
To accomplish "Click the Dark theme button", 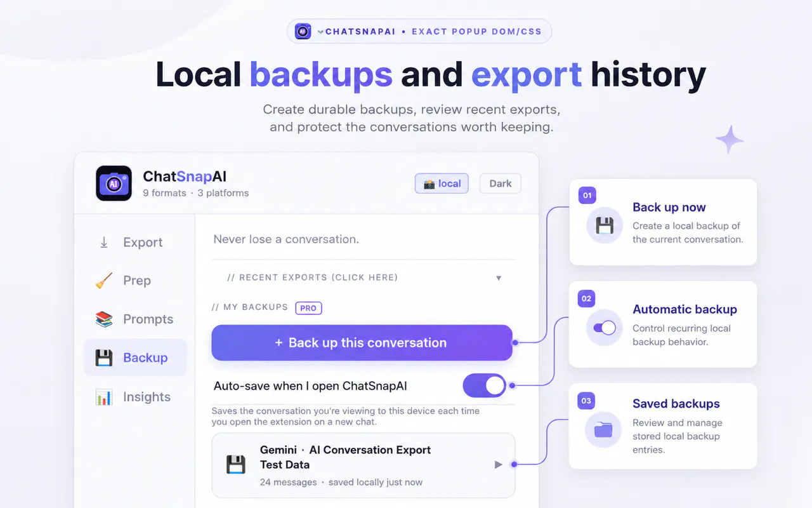I will [501, 184].
